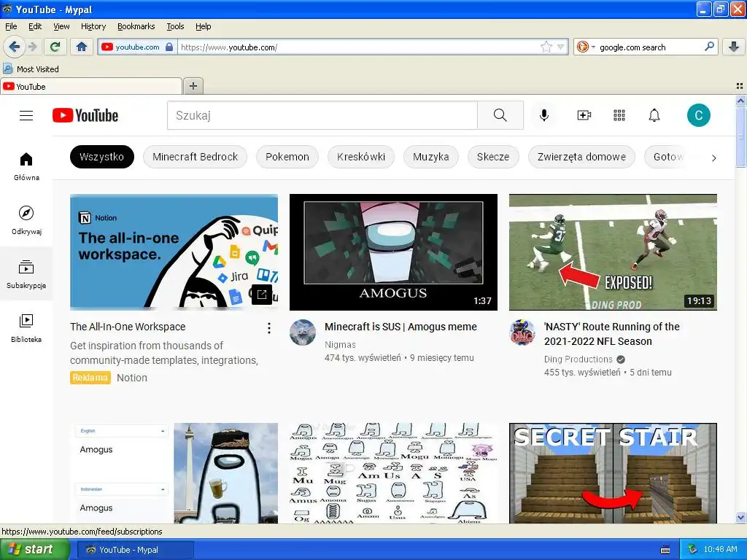Click the browser URL address field
Screen dimensions: 747x560
[x=360, y=47]
